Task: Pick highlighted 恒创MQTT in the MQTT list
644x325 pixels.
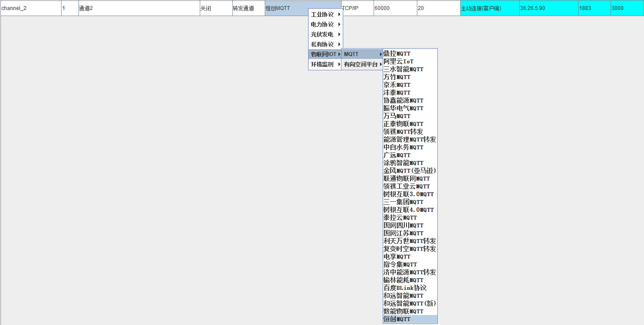Action: tap(410, 319)
